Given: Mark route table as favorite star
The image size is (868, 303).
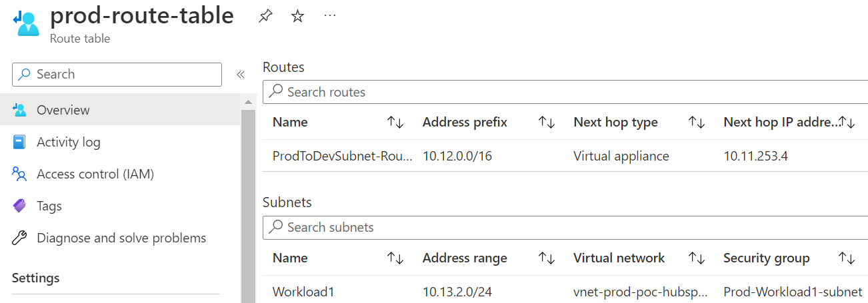Looking at the screenshot, I should 297,17.
